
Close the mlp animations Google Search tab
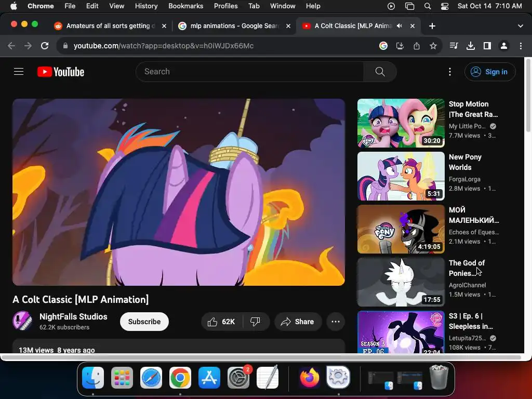[x=288, y=26]
